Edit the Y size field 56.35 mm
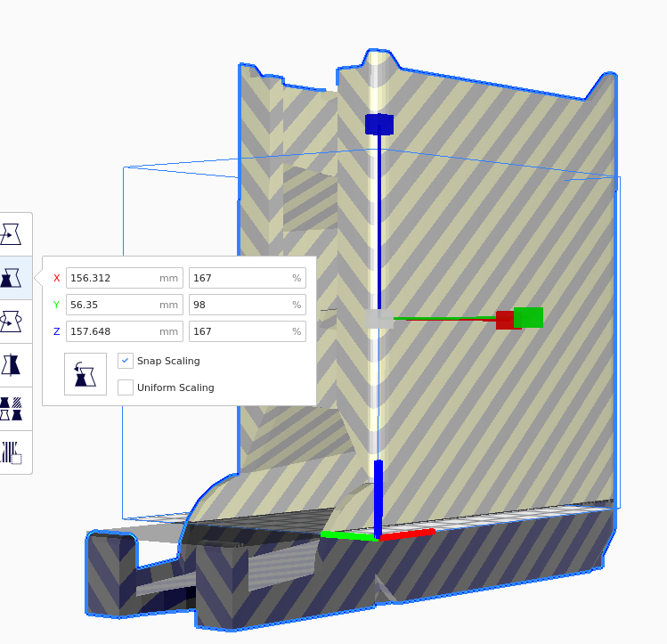Image resolution: width=667 pixels, height=644 pixels. pyautogui.click(x=125, y=305)
